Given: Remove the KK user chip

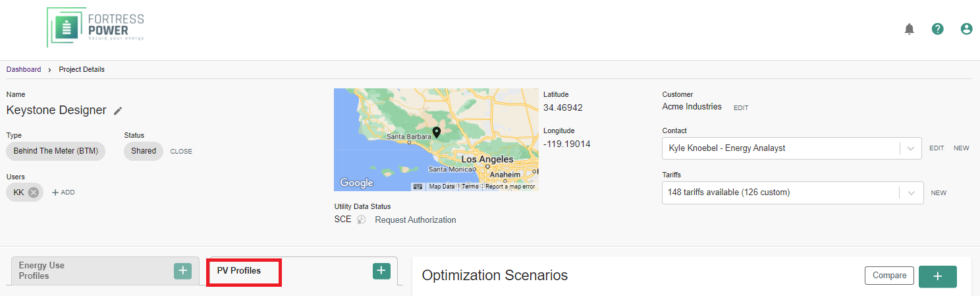Looking at the screenshot, I should point(34,192).
